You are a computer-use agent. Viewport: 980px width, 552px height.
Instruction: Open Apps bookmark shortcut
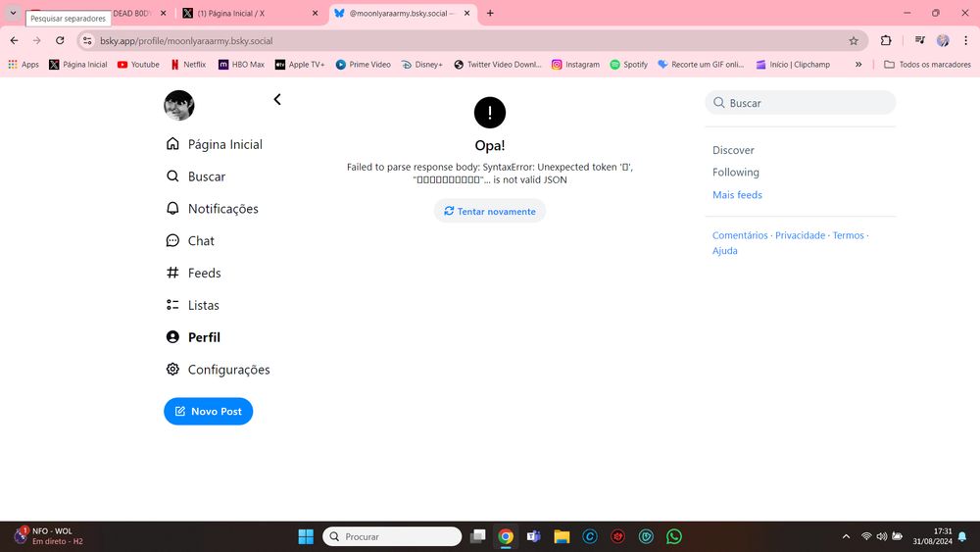[24, 65]
